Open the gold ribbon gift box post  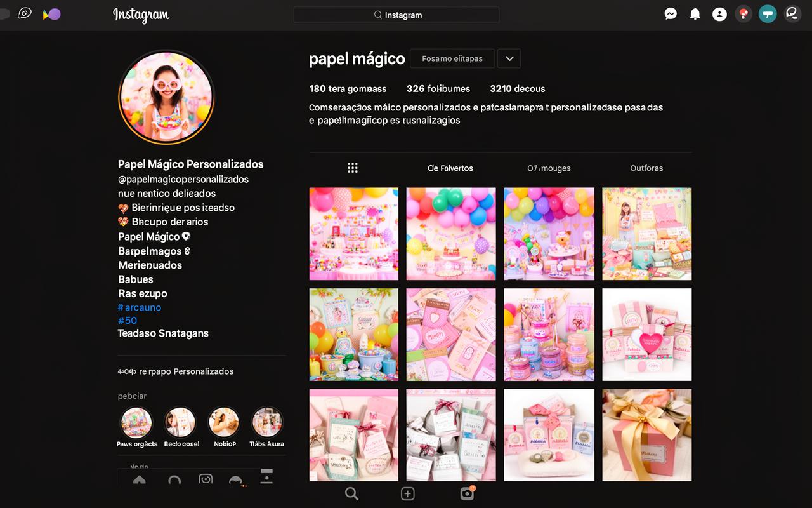point(646,435)
